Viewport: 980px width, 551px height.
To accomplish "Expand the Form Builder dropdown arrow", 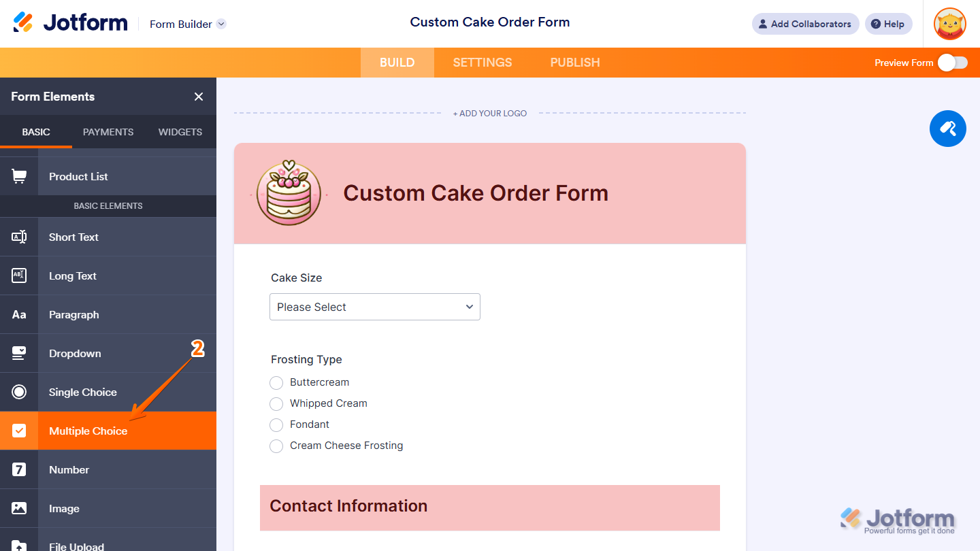I will pos(221,24).
